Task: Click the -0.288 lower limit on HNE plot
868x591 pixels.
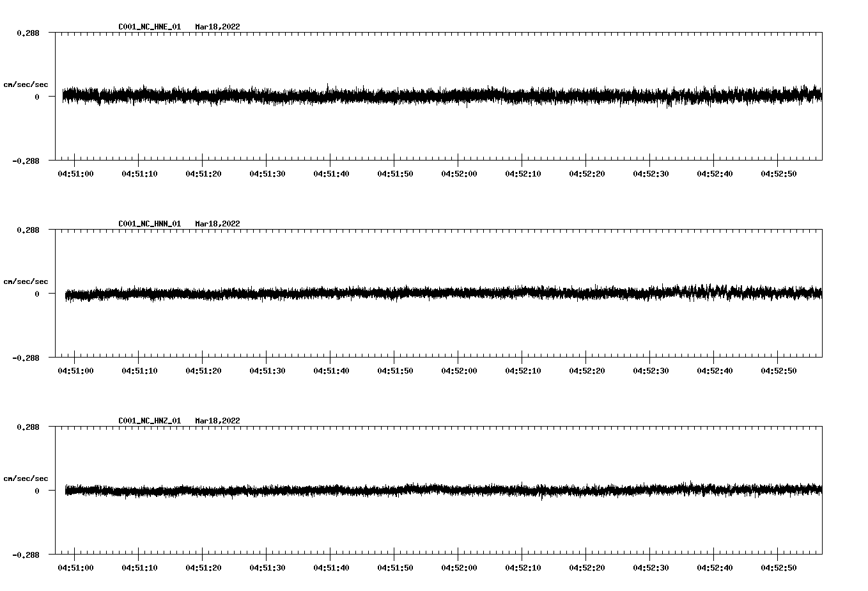Action: 26,161
